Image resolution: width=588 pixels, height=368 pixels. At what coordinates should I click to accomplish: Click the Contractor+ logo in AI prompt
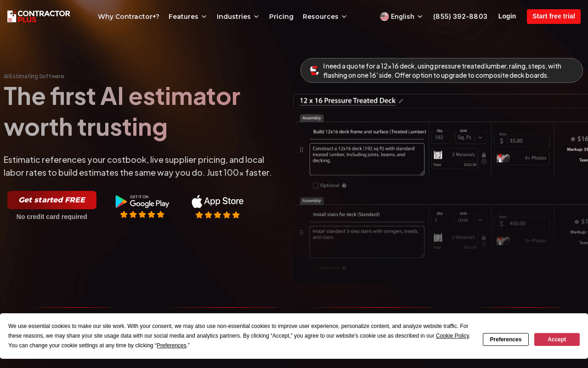pos(314,70)
